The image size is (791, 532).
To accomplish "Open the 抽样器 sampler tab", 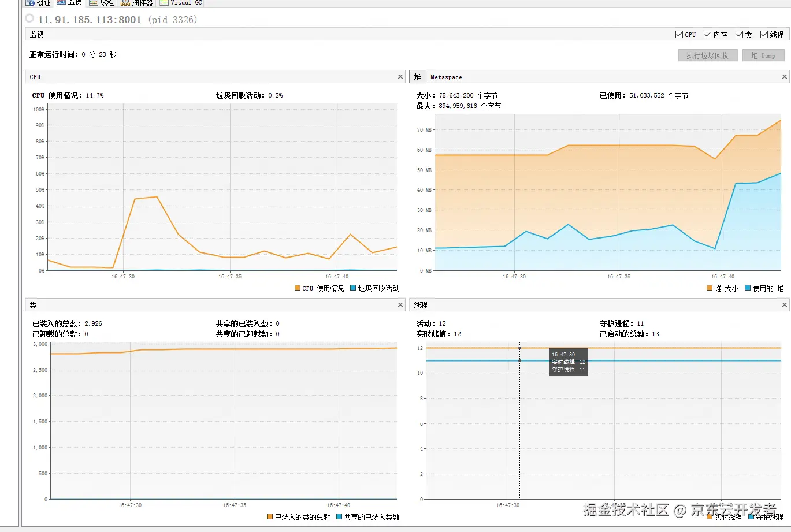I will pos(136,3).
